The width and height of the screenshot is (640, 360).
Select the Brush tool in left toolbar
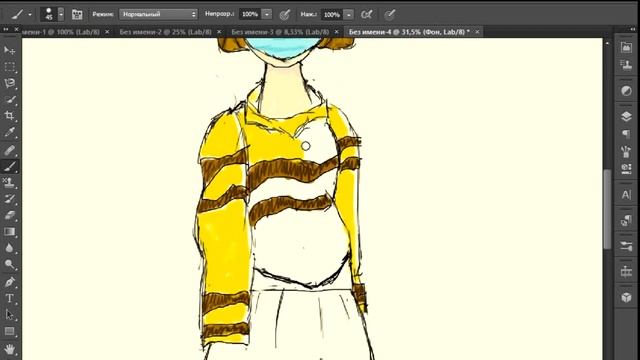(9, 166)
